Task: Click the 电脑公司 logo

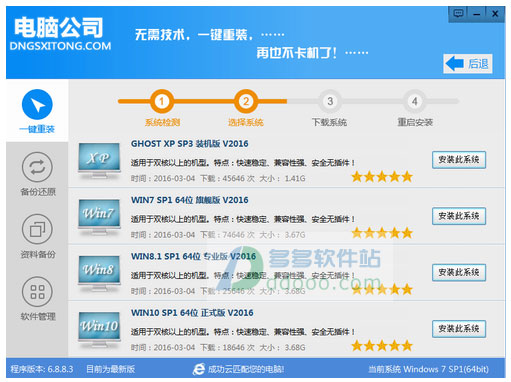Action: click(x=59, y=28)
